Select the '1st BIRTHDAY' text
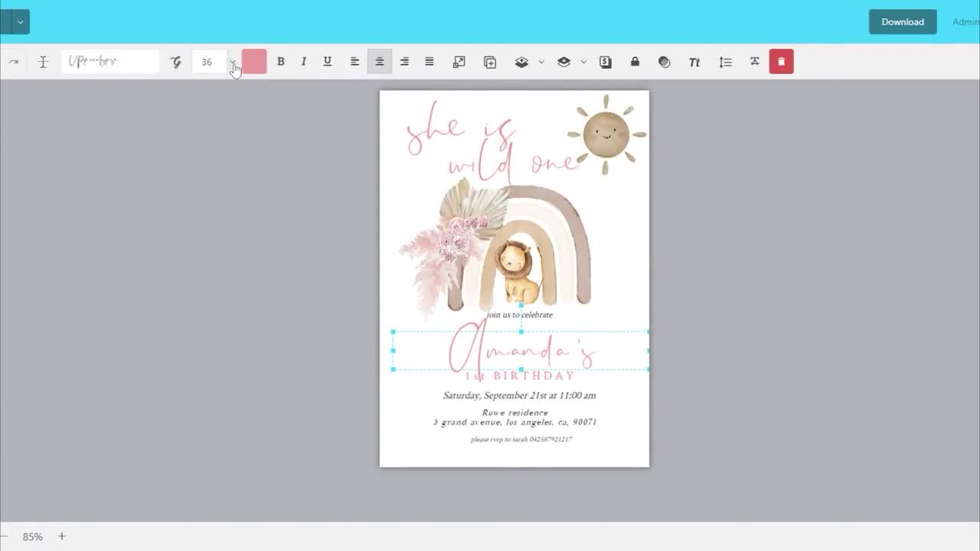980x551 pixels. [521, 376]
